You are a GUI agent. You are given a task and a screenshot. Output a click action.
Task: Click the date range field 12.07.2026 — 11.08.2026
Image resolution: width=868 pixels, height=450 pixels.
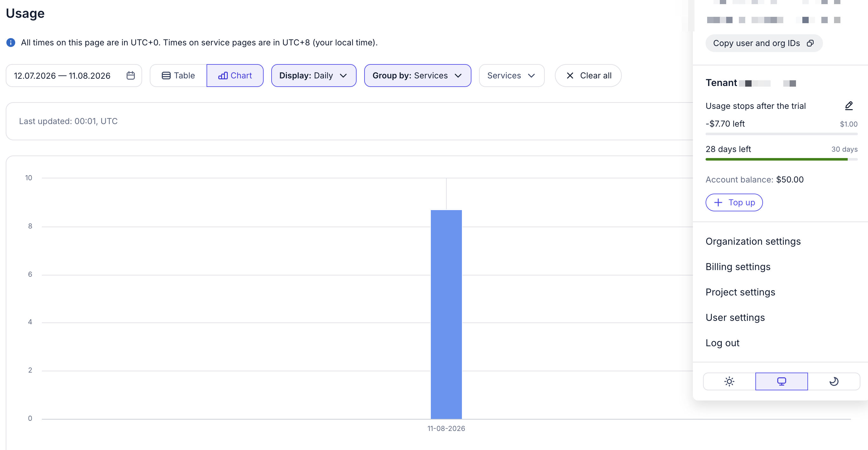click(74, 76)
